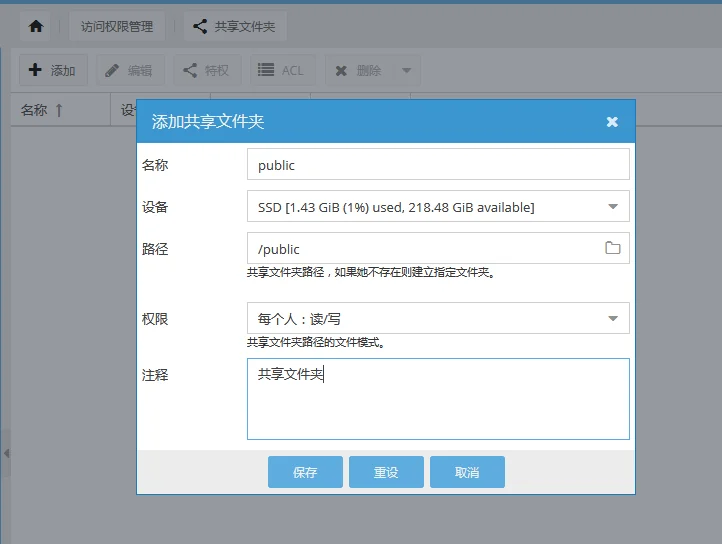This screenshot has height=544, width=722.
Task: Open the 设备 SSD dropdown
Action: click(x=438, y=206)
